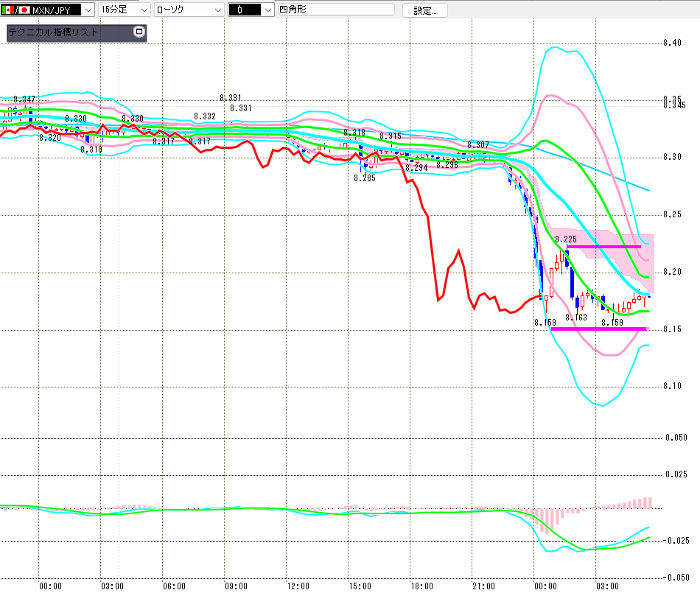Click the Mexico flag icon

9,10
